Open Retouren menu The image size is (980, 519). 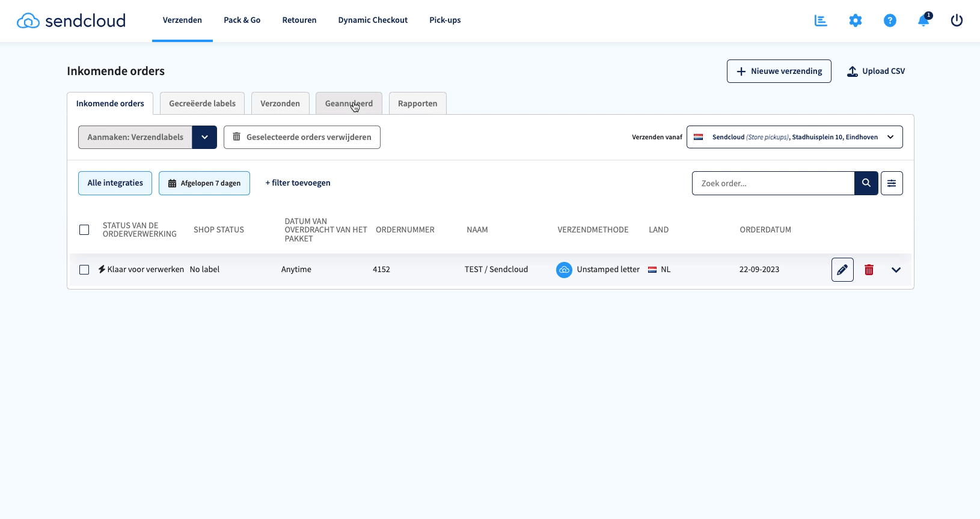[x=299, y=20]
